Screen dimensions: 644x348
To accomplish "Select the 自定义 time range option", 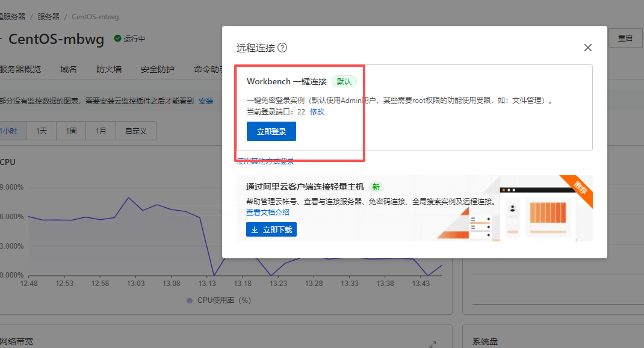I will (136, 130).
